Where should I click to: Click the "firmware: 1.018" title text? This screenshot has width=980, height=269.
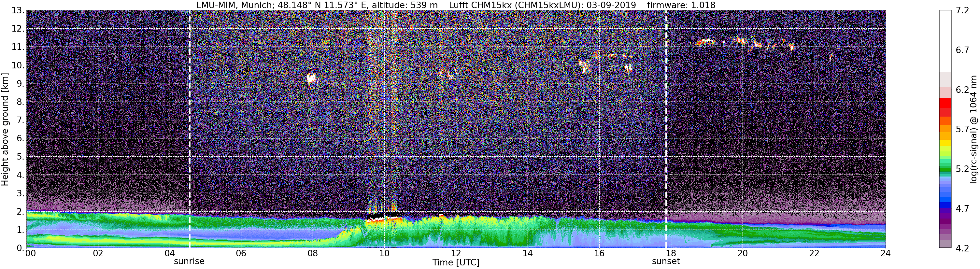pos(681,5)
